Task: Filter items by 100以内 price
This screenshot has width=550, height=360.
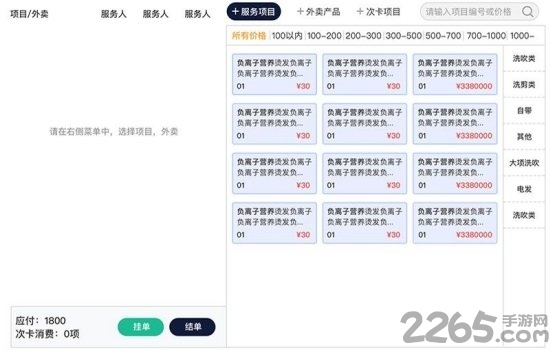Action: pos(287,35)
